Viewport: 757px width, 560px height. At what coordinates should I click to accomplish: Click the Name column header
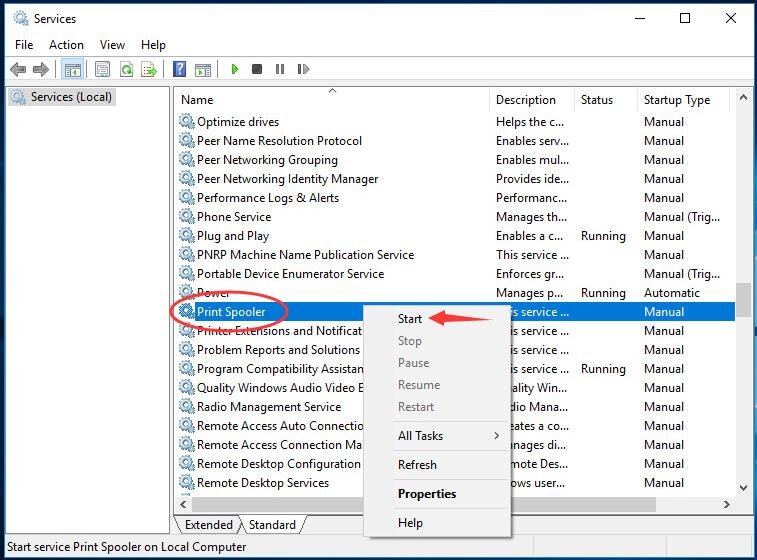[x=197, y=100]
